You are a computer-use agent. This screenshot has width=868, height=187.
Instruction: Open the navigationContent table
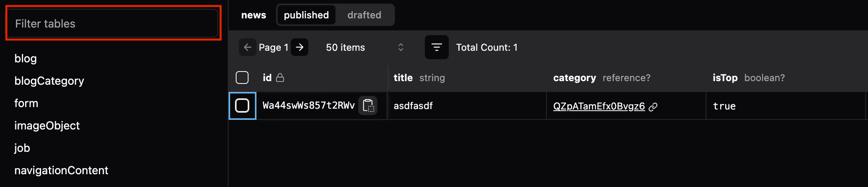click(61, 171)
